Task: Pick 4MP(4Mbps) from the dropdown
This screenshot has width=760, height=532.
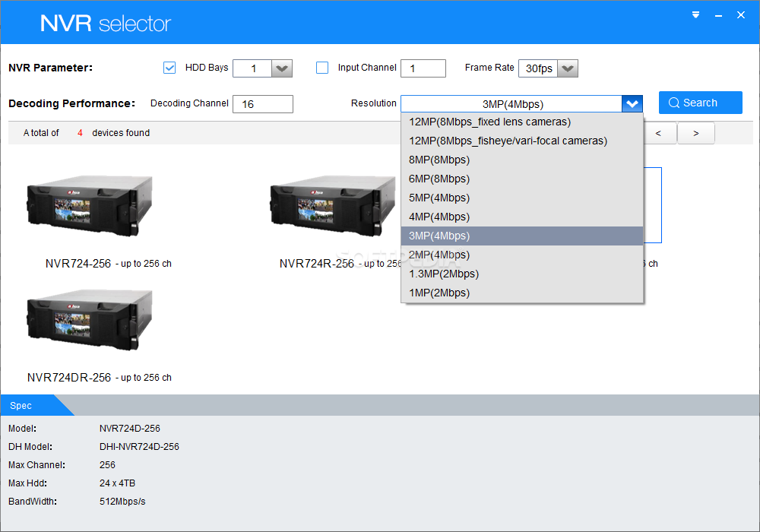Action: [522, 217]
